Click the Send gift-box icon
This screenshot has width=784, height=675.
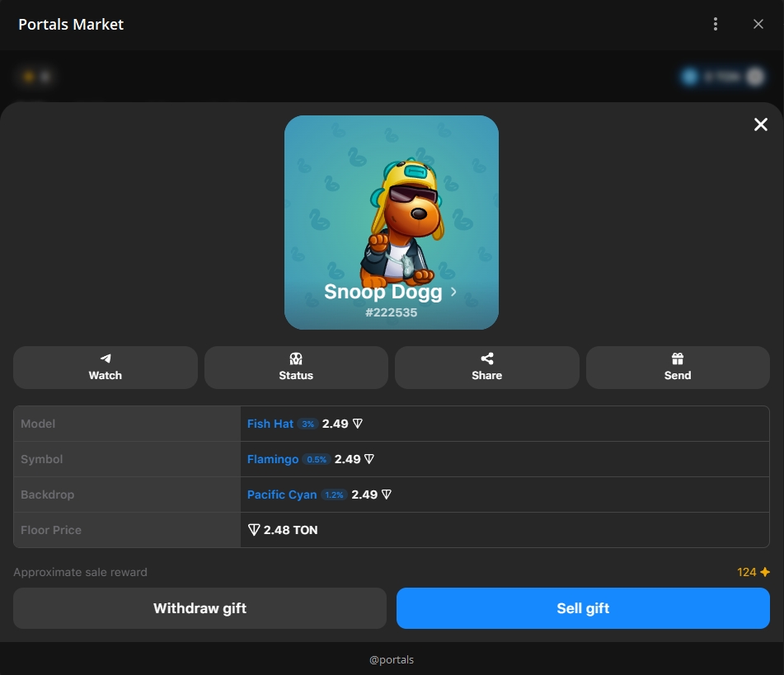(x=678, y=359)
